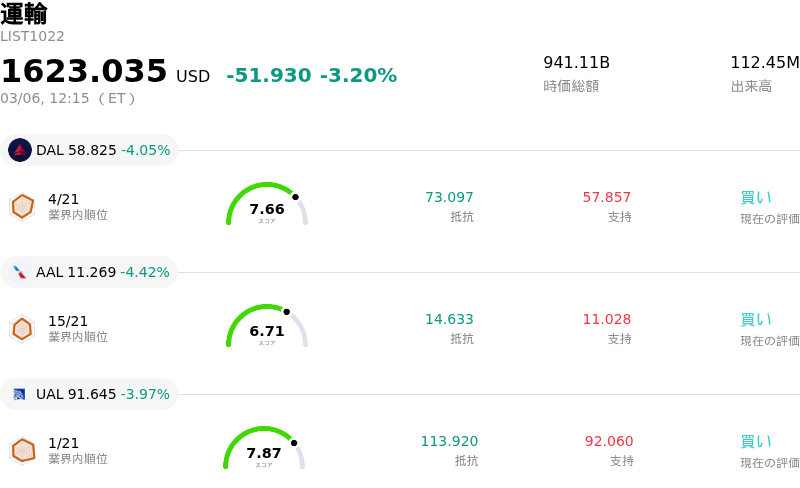Open the DAL 58.825 ticker chip
This screenshot has height=488, width=800.
90,150
